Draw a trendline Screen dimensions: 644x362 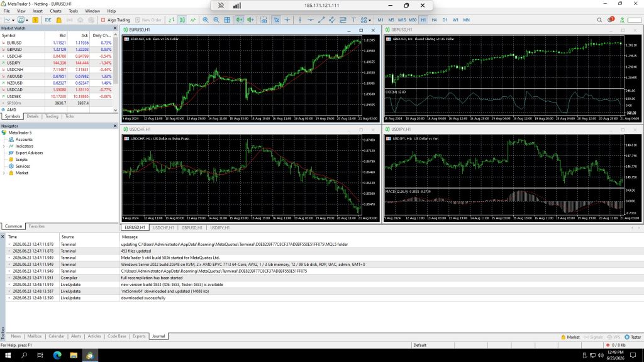point(321,19)
